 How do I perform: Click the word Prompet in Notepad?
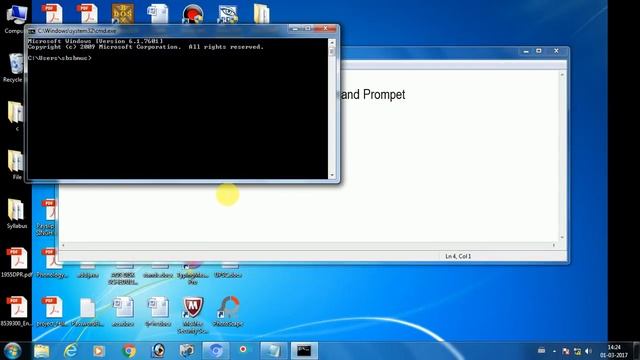click(384, 95)
